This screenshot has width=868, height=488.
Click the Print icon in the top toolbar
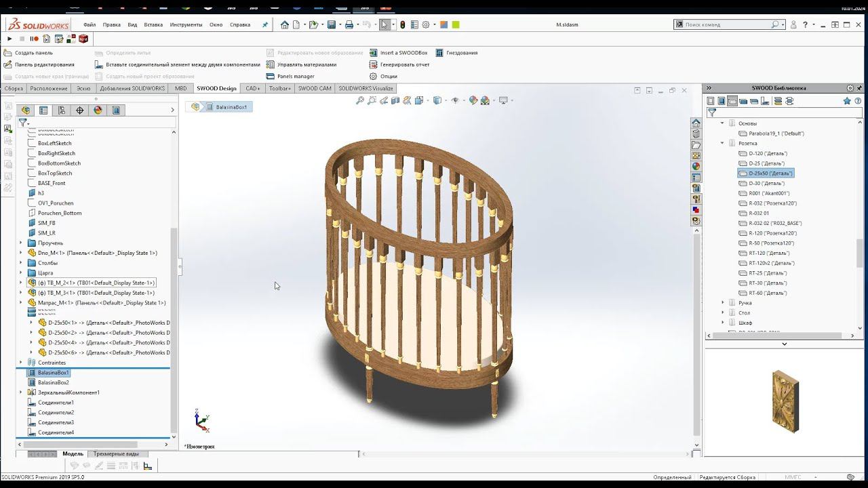tap(349, 24)
